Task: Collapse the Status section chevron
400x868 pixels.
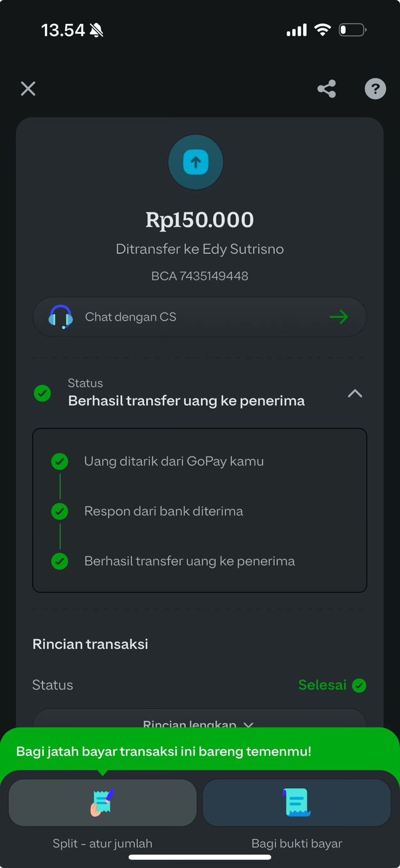Action: [355, 393]
